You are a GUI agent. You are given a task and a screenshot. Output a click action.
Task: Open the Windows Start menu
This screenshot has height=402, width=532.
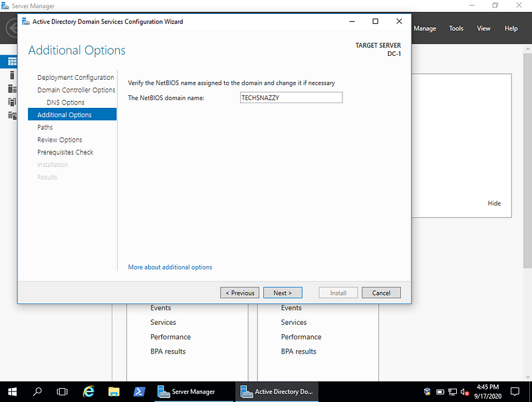[12, 391]
